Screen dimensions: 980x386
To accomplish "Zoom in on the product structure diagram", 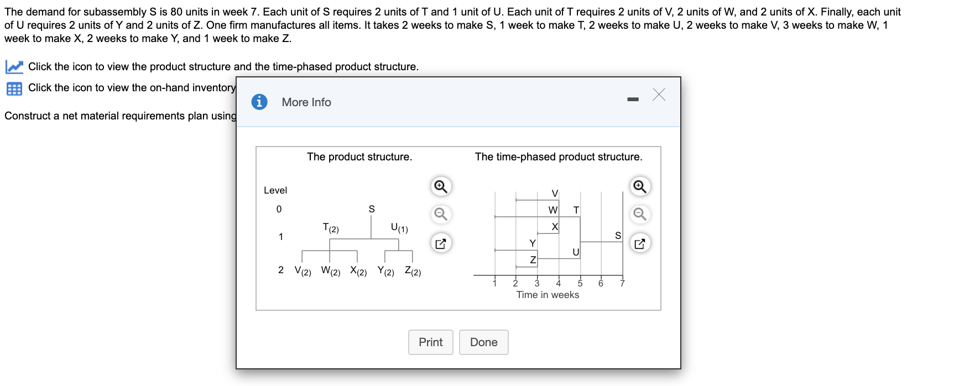I will tap(440, 187).
